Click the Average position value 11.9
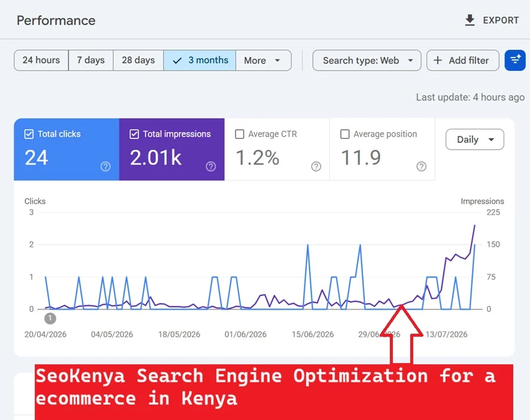Image resolution: width=530 pixels, height=420 pixels. 361,158
